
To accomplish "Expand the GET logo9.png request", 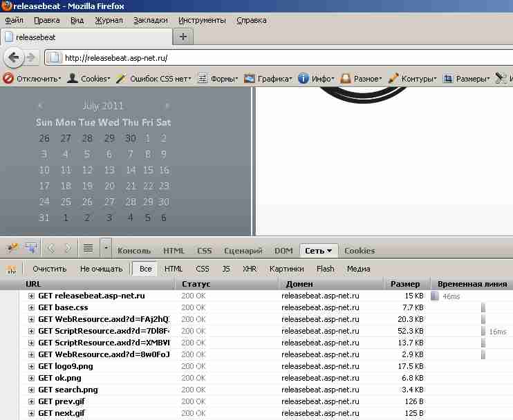I will point(31,366).
